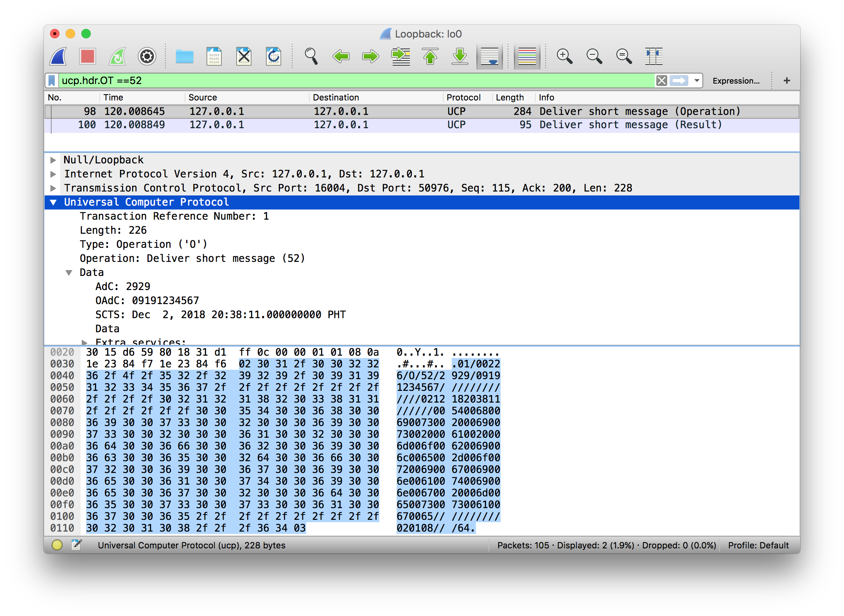844x616 pixels.
Task: Zoom in on packet text
Action: [564, 57]
